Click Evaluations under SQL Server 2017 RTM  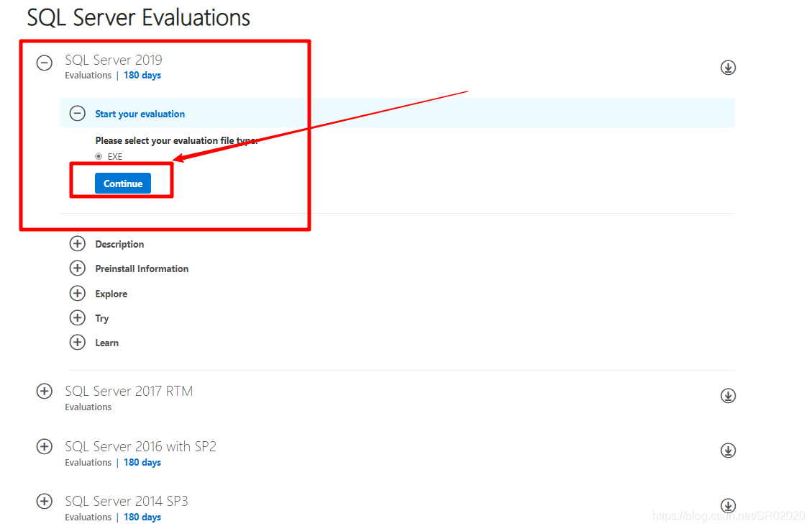(x=88, y=407)
